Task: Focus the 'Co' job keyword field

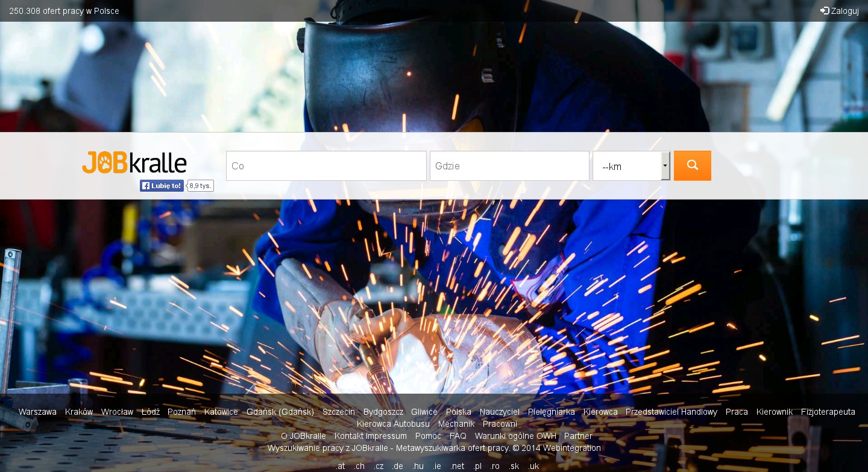Action: point(326,166)
